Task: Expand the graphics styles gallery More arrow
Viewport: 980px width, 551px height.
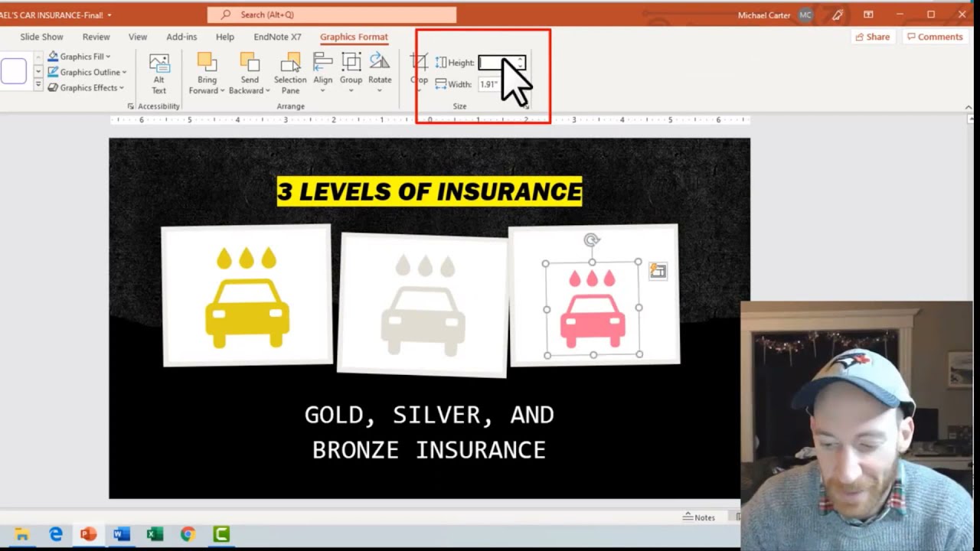Action: pos(38,86)
